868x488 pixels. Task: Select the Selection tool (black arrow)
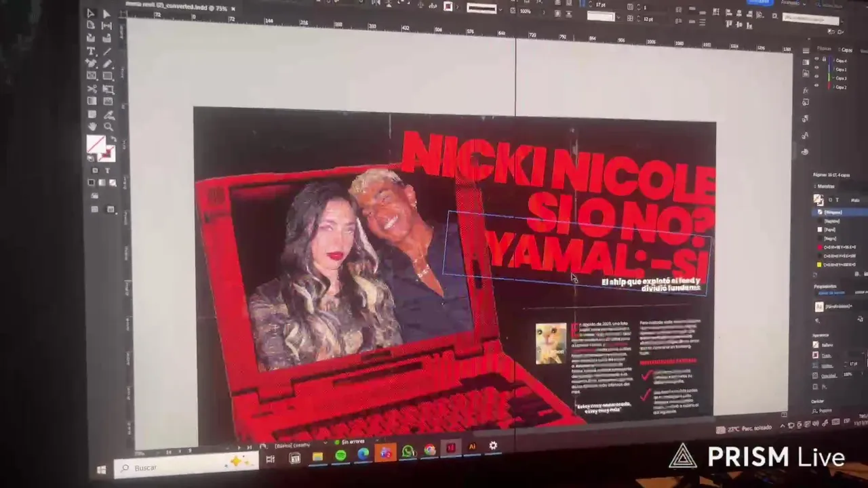(x=91, y=13)
